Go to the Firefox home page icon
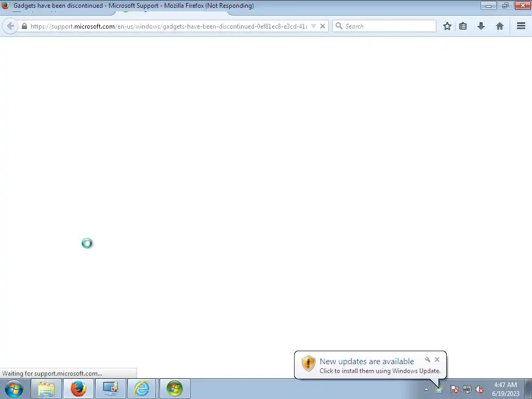Image resolution: width=532 pixels, height=399 pixels. tap(499, 26)
